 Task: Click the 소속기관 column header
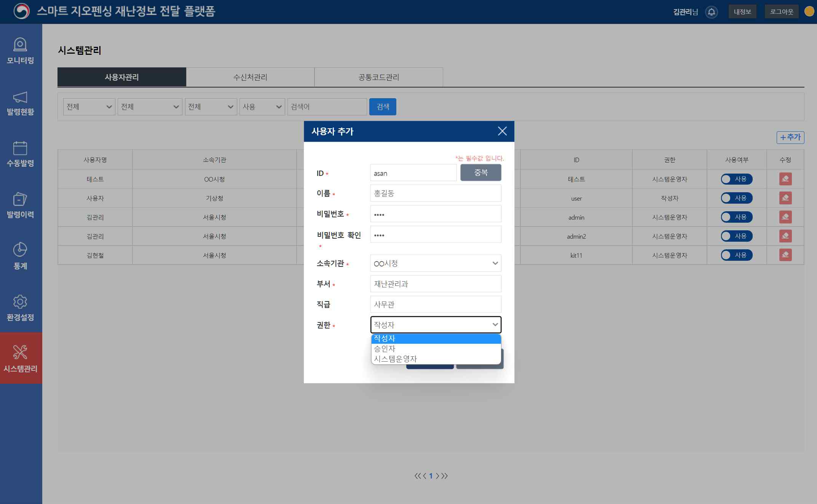coord(214,159)
